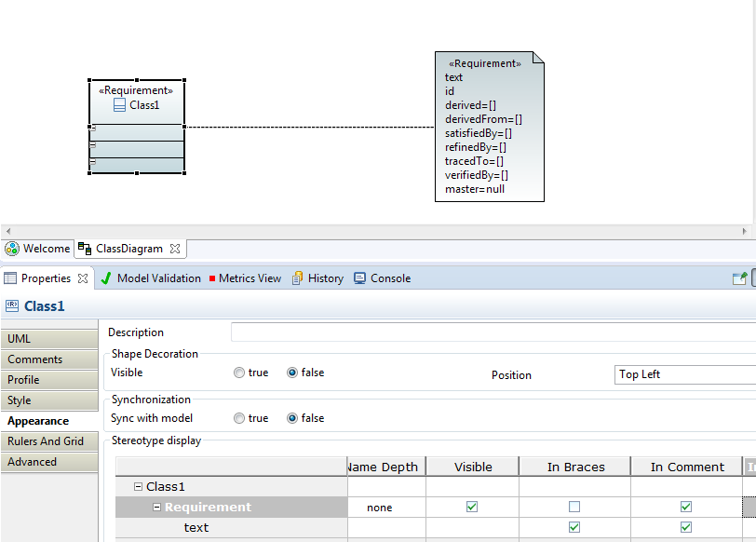
Task: Click diagram scrollbar left arrow
Action: click(8, 231)
